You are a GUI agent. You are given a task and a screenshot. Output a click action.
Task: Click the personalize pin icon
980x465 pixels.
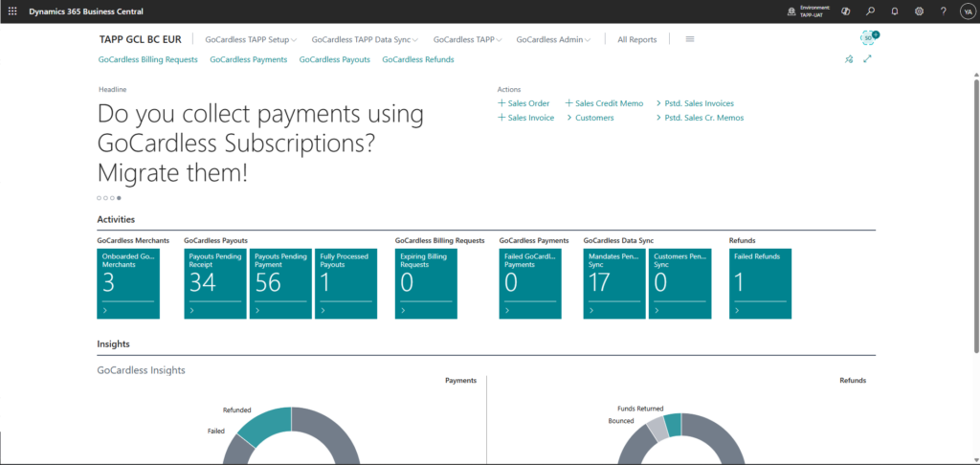pyautogui.click(x=848, y=59)
